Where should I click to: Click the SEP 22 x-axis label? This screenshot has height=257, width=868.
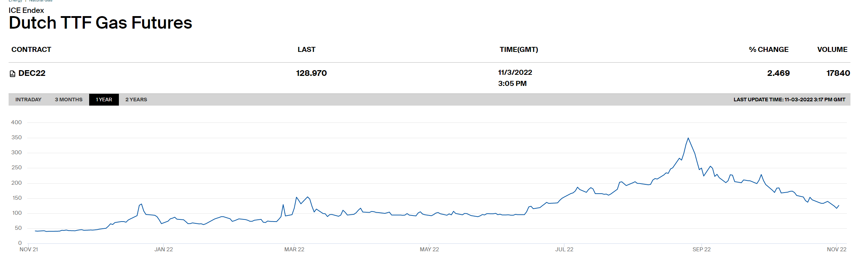click(701, 249)
